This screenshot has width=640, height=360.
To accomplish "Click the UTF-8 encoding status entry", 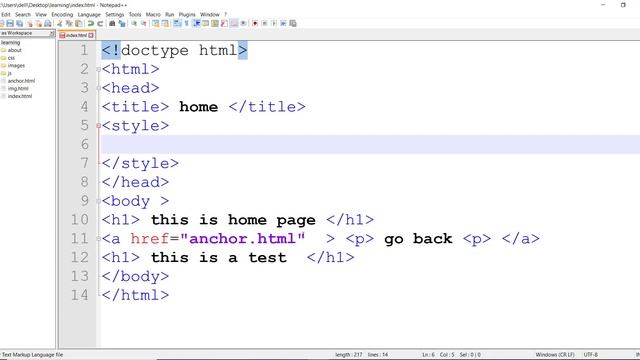I will [591, 355].
